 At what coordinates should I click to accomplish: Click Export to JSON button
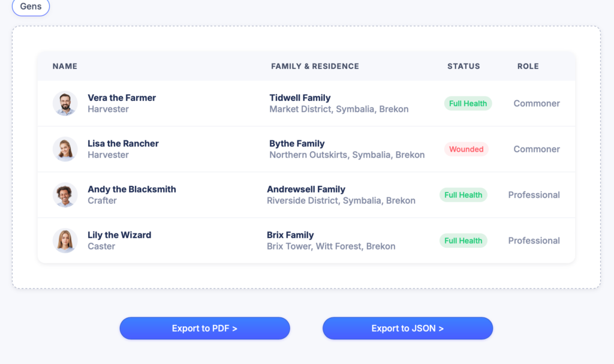point(407,329)
